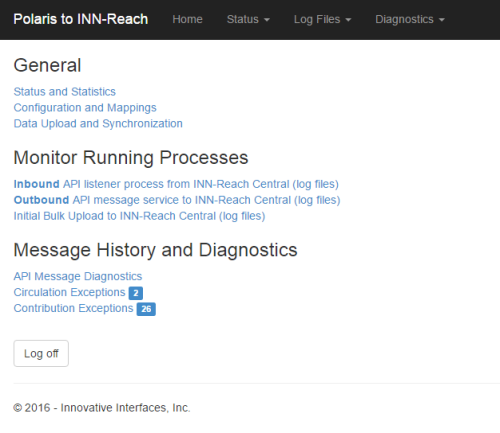The image size is (500, 433).
Task: Open Data Upload and Synchronization link
Action: [x=98, y=124]
